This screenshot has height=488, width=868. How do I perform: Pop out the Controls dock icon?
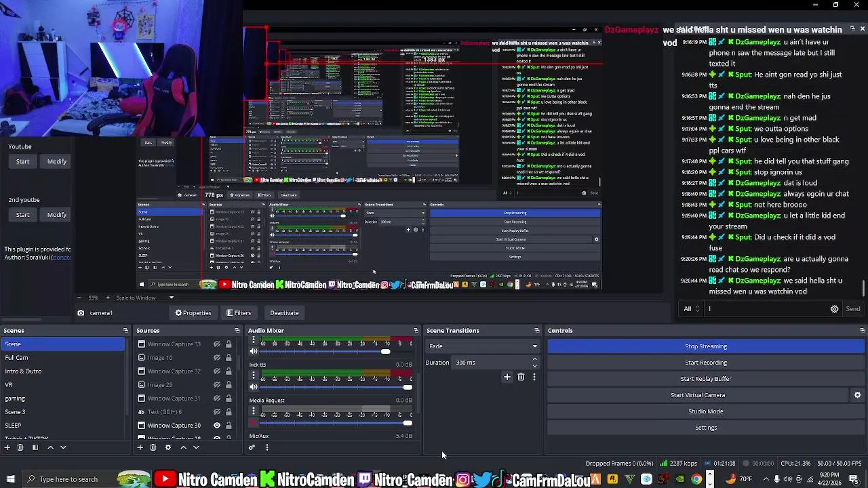(862, 331)
